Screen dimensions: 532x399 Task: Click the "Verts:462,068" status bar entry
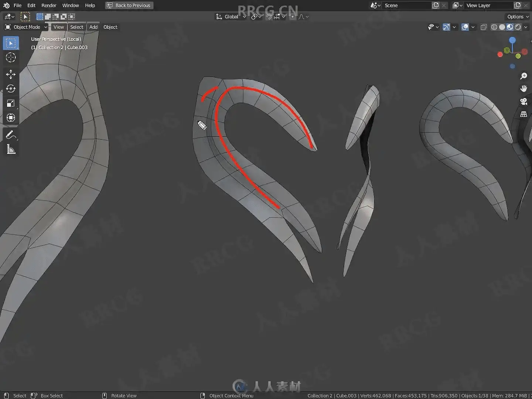tap(376, 396)
